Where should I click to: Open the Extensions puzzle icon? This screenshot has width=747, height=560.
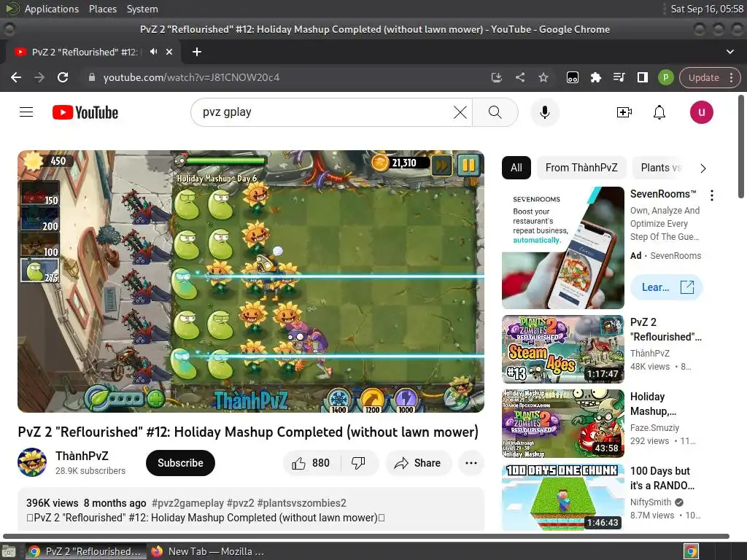click(595, 77)
